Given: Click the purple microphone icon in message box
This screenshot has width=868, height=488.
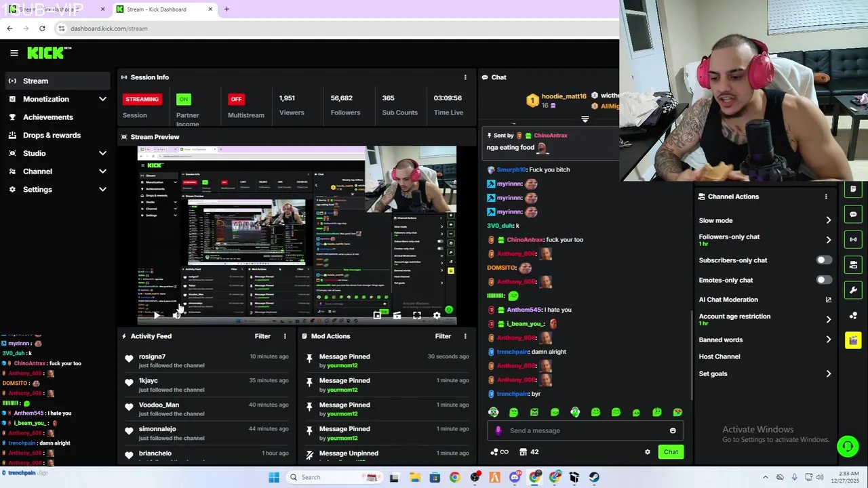Looking at the screenshot, I should point(498,430).
